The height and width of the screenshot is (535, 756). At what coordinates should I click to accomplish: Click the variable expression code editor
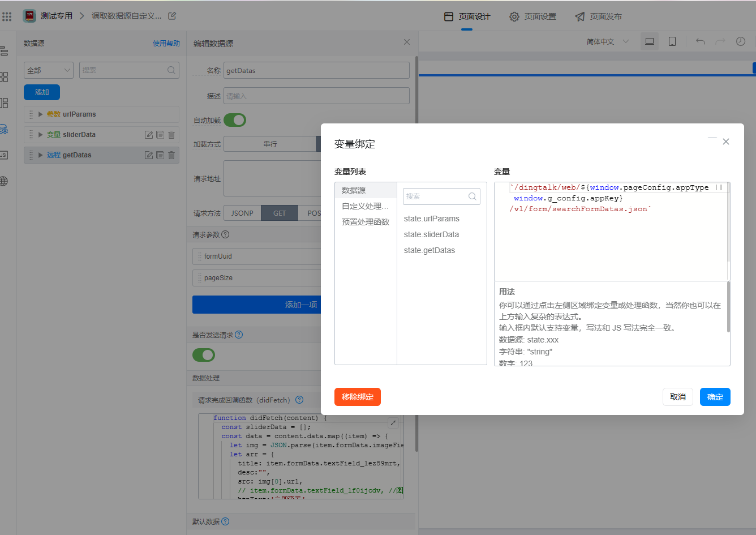pos(612,231)
